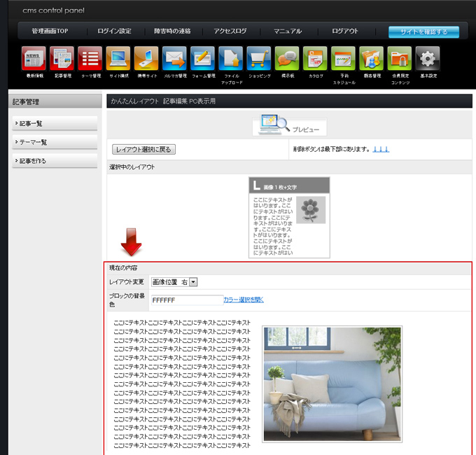Click the ファイルアップロード icon
Screen dimensions: 476x455
click(x=231, y=59)
